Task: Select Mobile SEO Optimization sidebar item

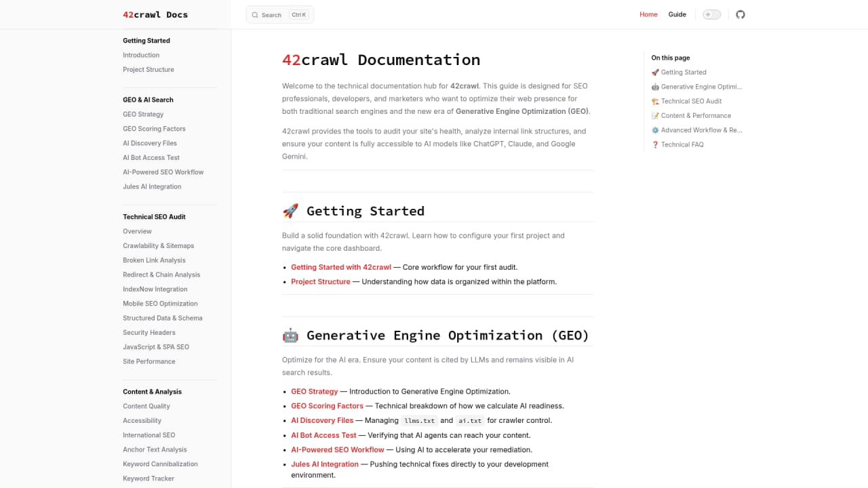Action: click(160, 304)
